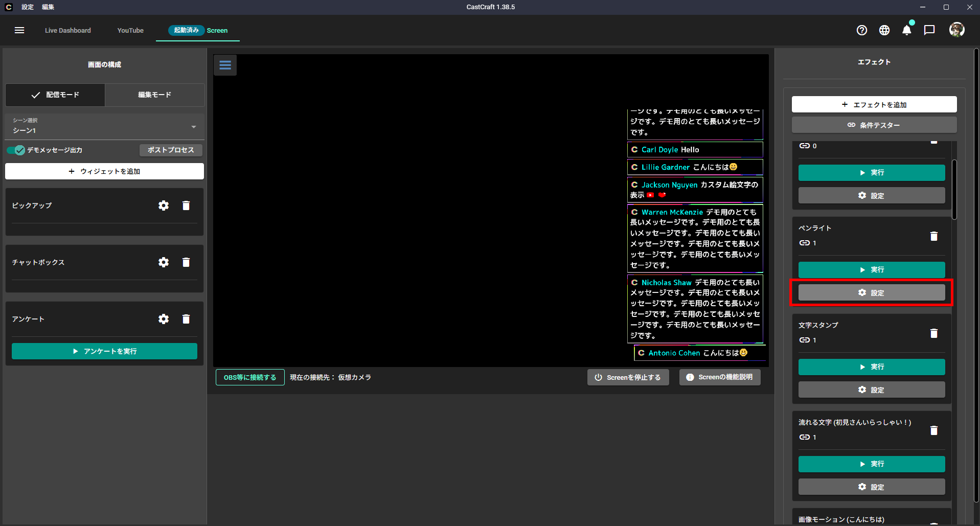This screenshot has height=526, width=980.
Task: Click the CastCraft app logo icon
Action: point(9,7)
